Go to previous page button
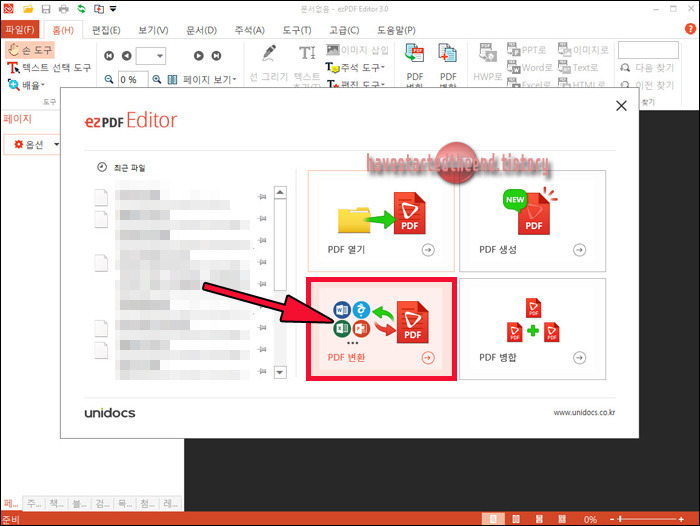700x526 pixels. (127, 56)
